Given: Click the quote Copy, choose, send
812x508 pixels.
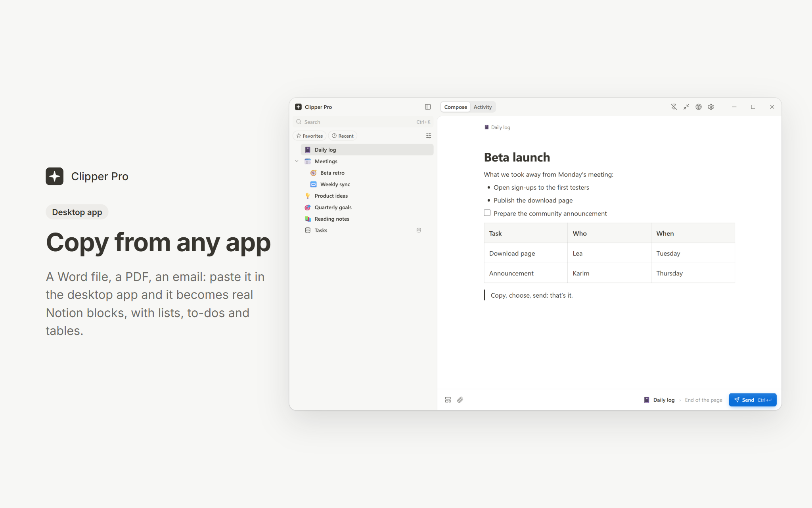Looking at the screenshot, I should [532, 295].
